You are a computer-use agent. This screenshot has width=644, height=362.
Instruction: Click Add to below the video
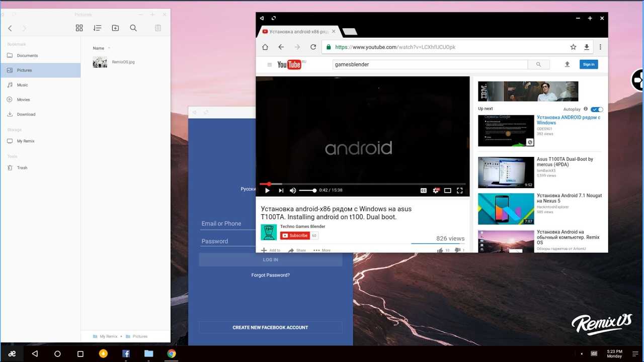[271, 250]
